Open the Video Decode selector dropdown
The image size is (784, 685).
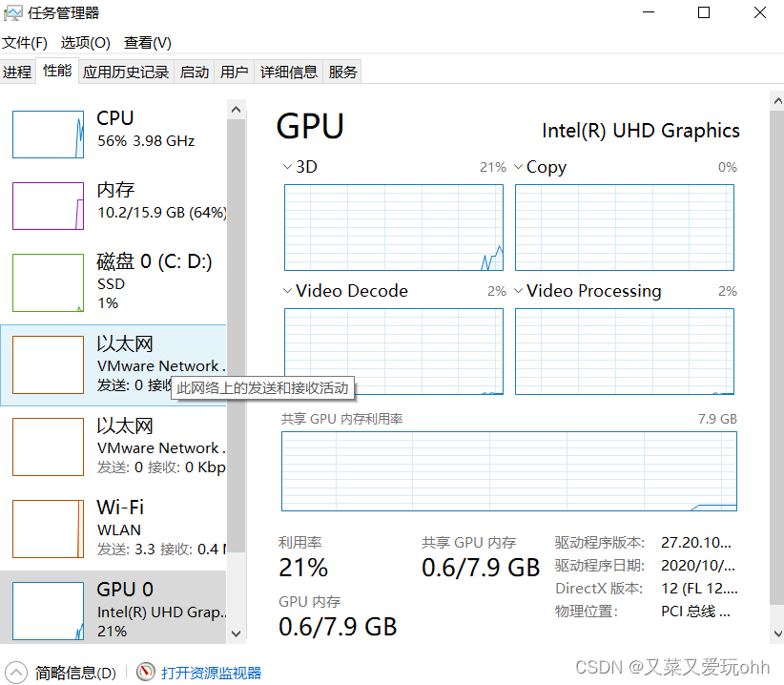[286, 291]
